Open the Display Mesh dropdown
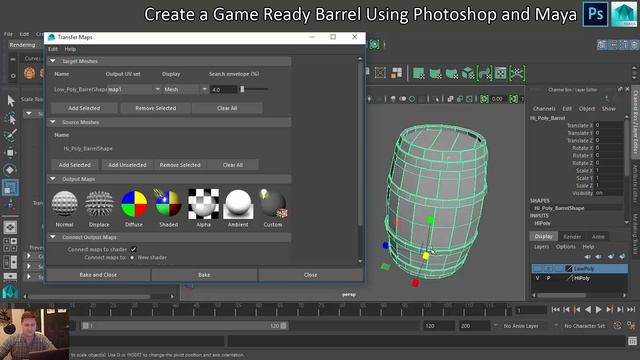This screenshot has height=360, width=640. pos(186,89)
